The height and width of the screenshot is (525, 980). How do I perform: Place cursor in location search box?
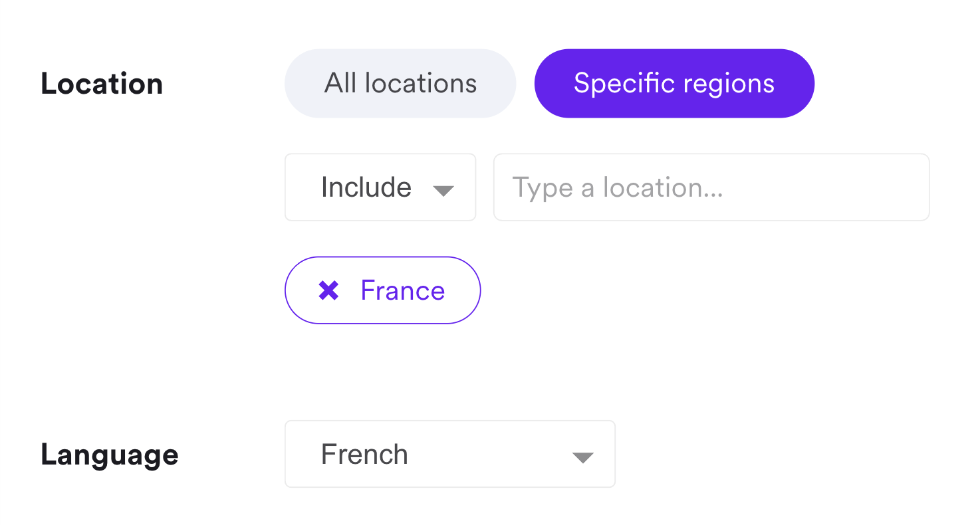711,187
